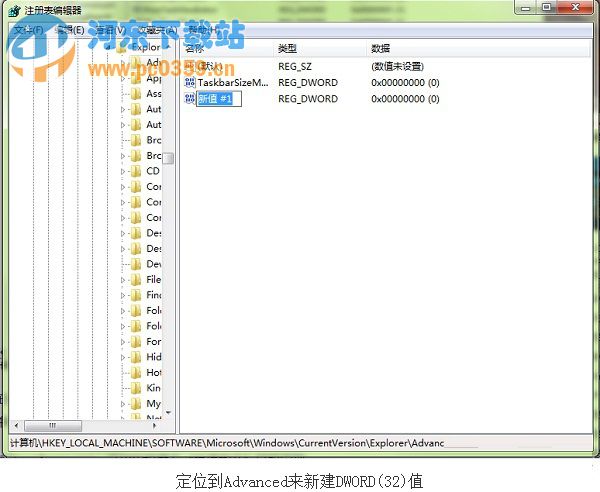This screenshot has height=492, width=600.
Task: Click the tree horizontal scrollbar left arrow
Action: tap(16, 425)
